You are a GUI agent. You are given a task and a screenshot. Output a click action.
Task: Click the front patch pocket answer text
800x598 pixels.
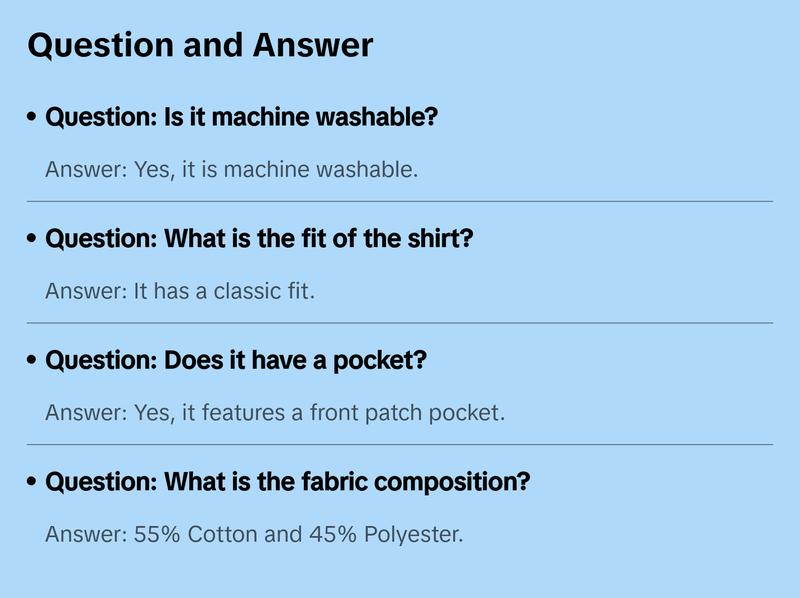(x=275, y=412)
